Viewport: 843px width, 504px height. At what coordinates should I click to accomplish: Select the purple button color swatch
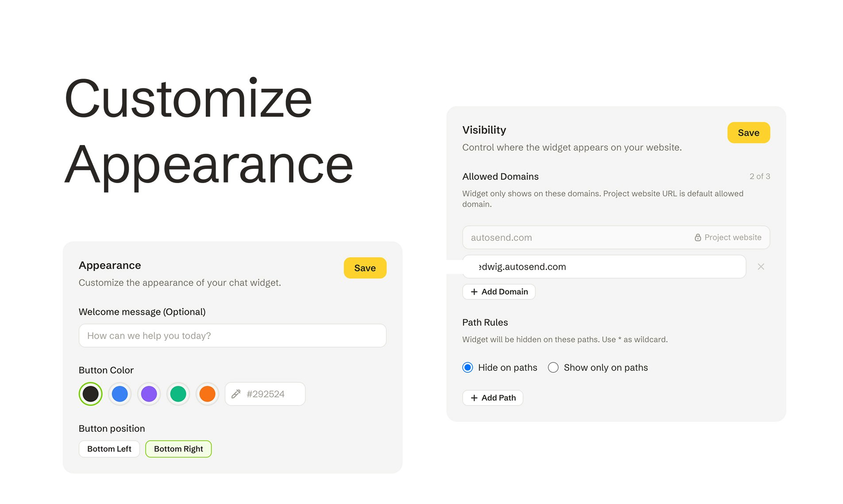click(149, 394)
